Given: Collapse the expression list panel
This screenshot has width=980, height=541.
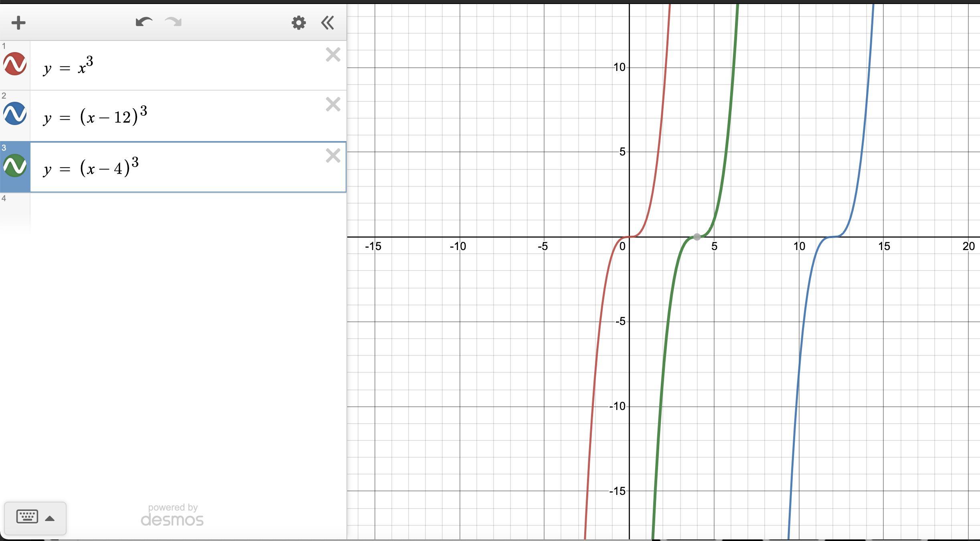Looking at the screenshot, I should (328, 22).
